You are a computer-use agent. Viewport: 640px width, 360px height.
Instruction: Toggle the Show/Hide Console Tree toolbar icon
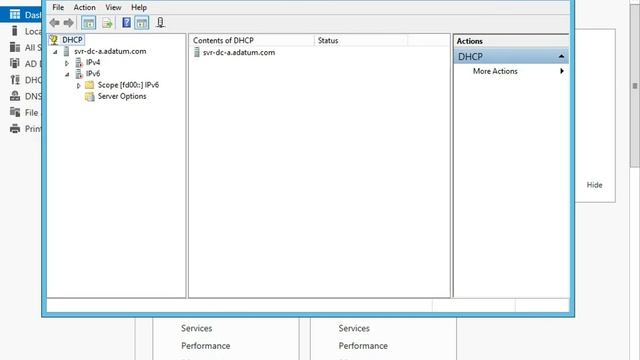tap(89, 23)
